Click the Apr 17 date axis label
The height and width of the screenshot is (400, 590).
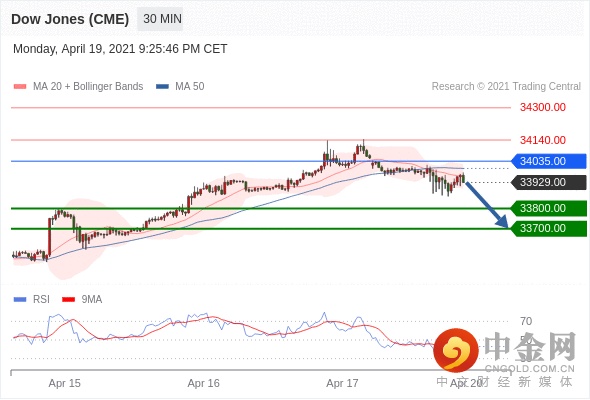click(x=342, y=383)
